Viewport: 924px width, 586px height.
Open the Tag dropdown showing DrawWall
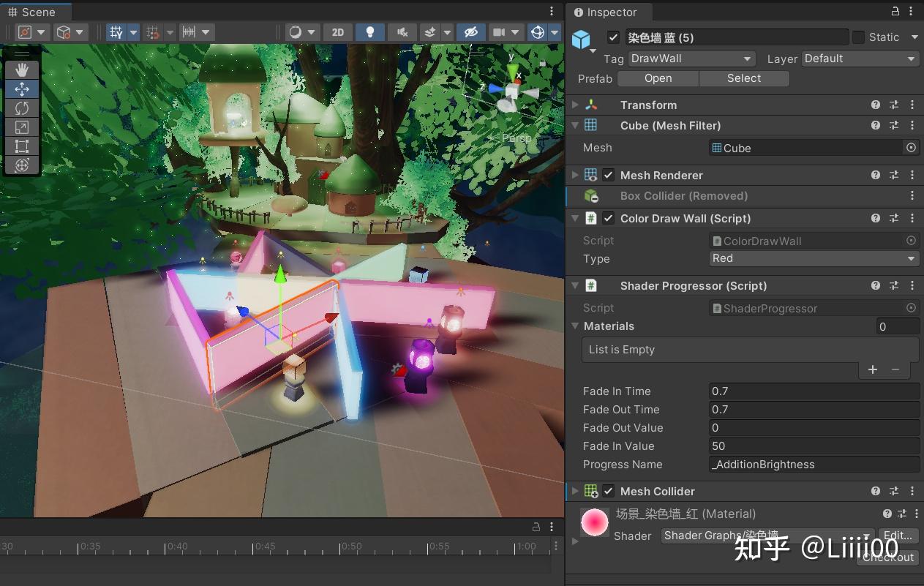tap(691, 59)
